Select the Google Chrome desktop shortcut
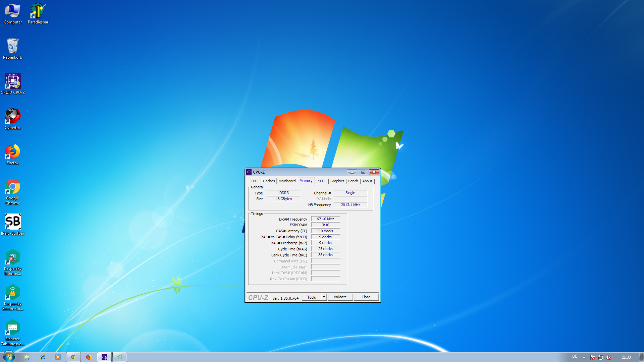Viewport: 644px width, 362px height. click(13, 192)
